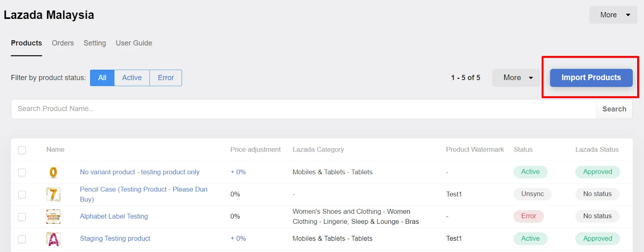The width and height of the screenshot is (644, 252).
Task: Click the Staging Testing product image
Action: click(54, 238)
